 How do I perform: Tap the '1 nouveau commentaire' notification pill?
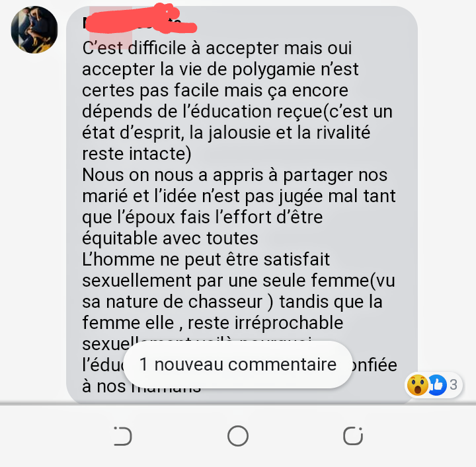238,365
